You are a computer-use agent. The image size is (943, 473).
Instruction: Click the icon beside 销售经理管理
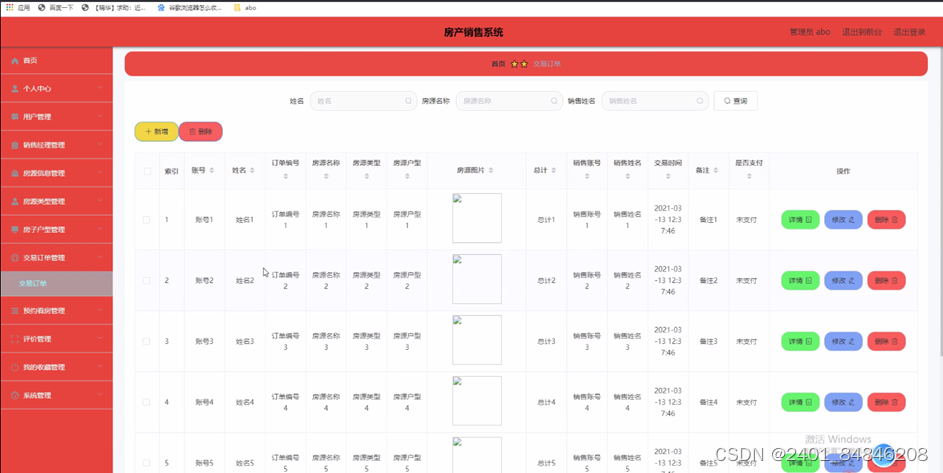click(x=15, y=145)
